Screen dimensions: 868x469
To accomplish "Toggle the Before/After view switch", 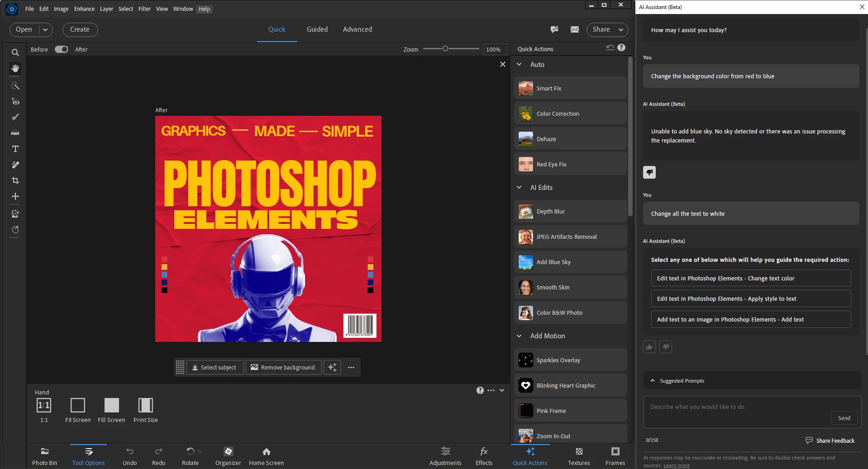I will pos(61,49).
